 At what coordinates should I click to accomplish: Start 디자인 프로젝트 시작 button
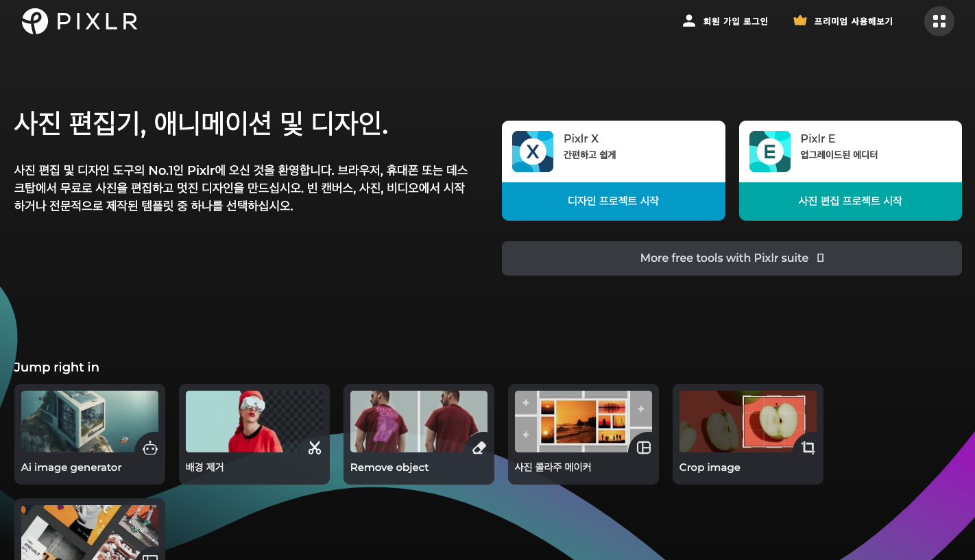614,202
